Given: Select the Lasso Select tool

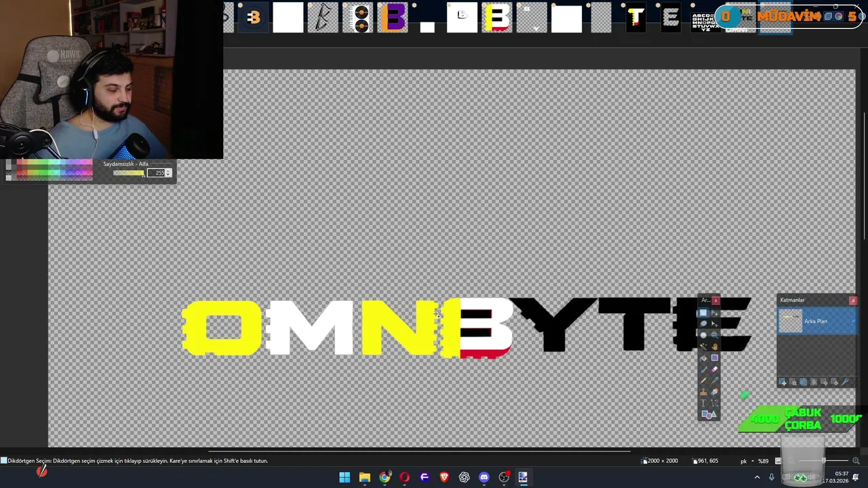Looking at the screenshot, I should (x=703, y=324).
